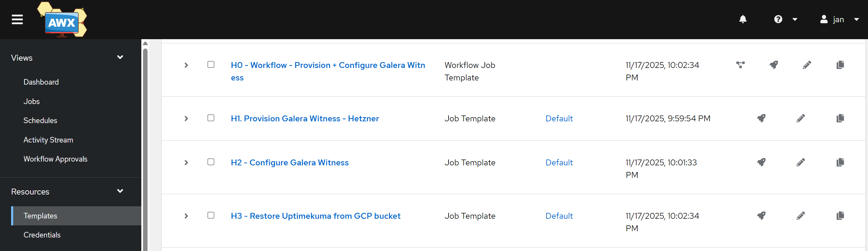Go to Jobs in the sidebar
Viewport: 868px width, 251px height.
pyautogui.click(x=32, y=101)
